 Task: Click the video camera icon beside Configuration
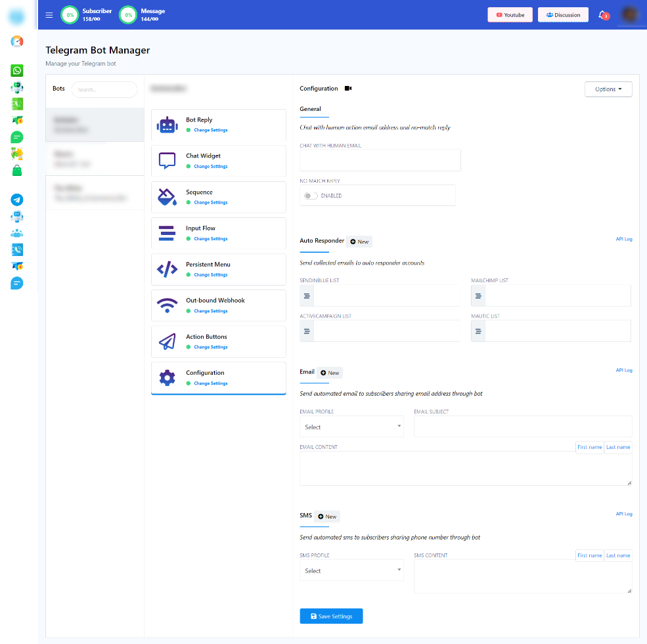pos(348,89)
